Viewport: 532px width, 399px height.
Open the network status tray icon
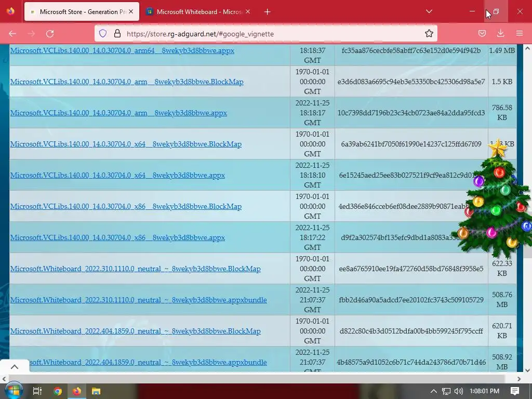446,391
